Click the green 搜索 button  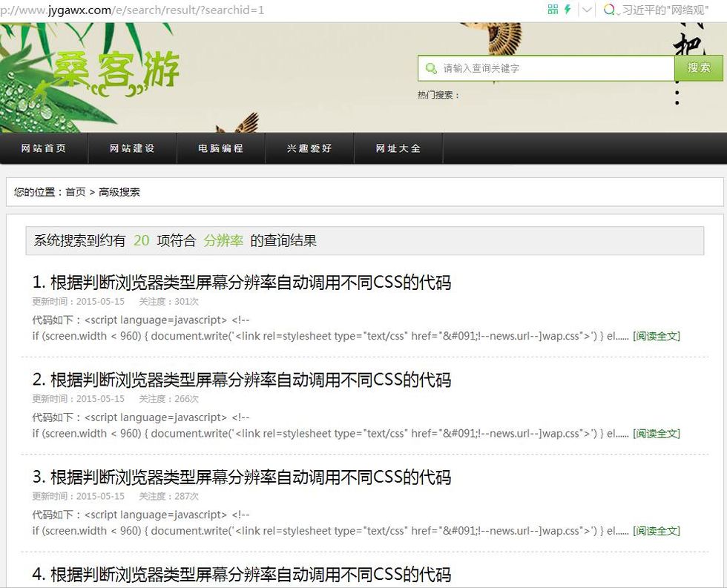(x=698, y=68)
